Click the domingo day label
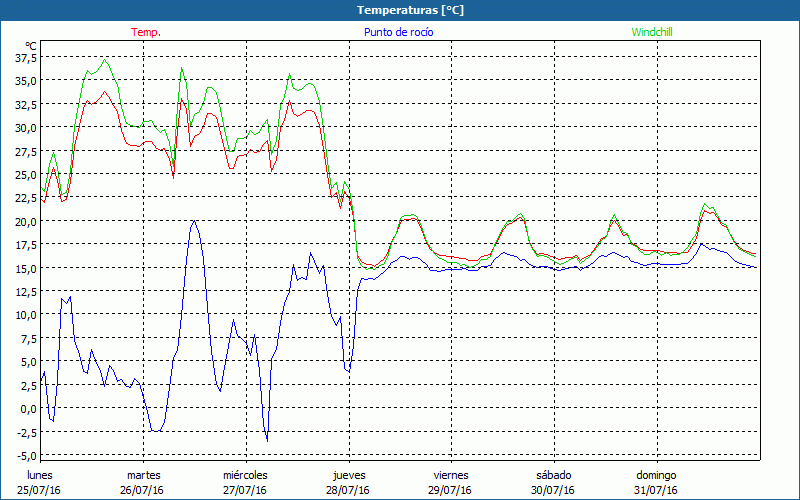 point(656,475)
